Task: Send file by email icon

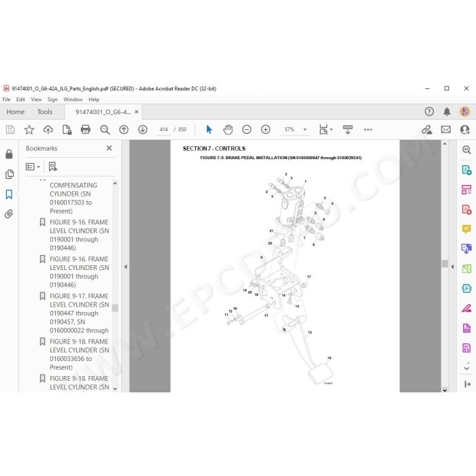Action: pos(445,130)
